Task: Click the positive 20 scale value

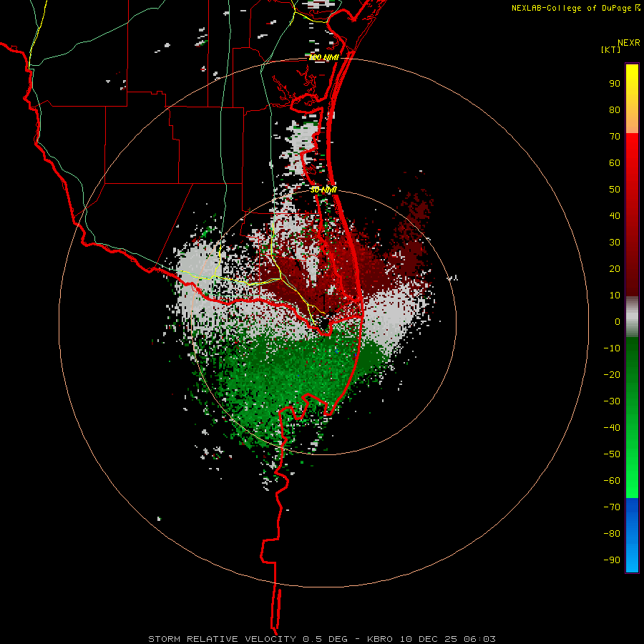Action: coord(615,268)
